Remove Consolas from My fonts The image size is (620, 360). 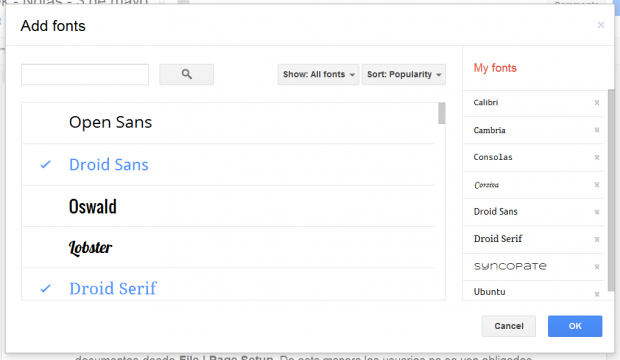click(597, 157)
